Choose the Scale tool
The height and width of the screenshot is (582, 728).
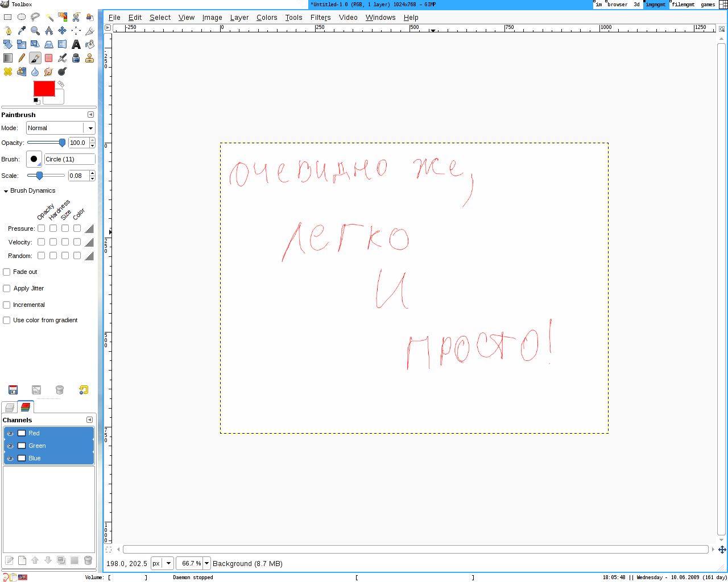(x=22, y=44)
